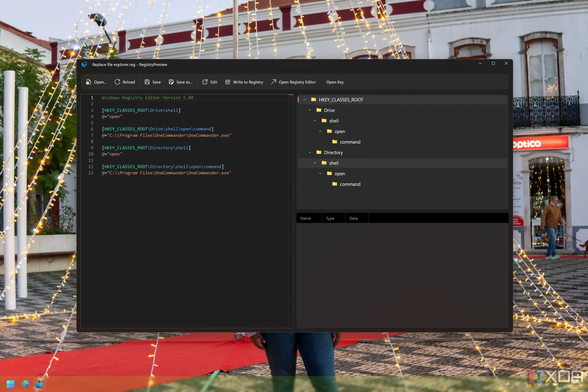Select the command key under Directory
Image resolution: width=588 pixels, height=392 pixels.
350,184
